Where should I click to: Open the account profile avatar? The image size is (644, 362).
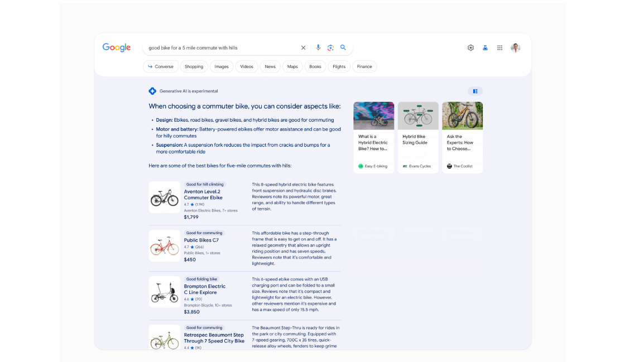[x=516, y=47]
